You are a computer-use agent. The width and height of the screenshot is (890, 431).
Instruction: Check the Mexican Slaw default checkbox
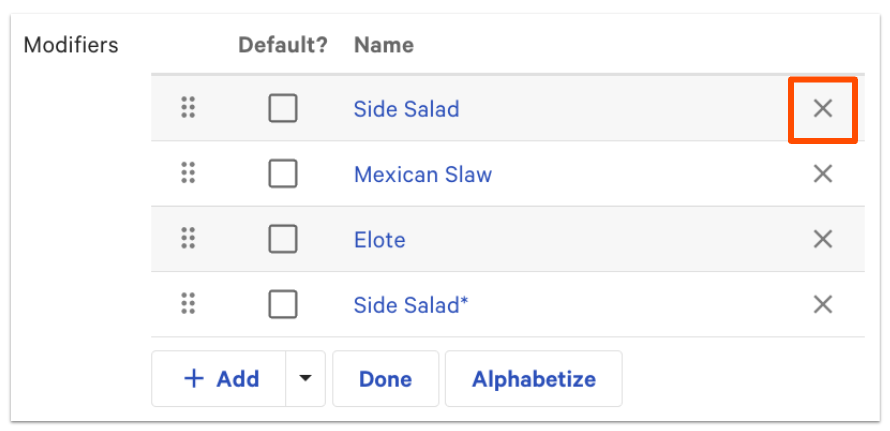[x=283, y=174]
